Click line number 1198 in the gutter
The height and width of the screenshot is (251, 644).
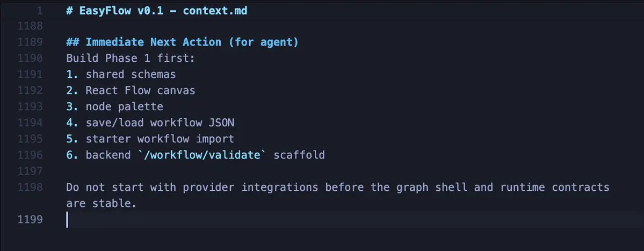coord(30,188)
